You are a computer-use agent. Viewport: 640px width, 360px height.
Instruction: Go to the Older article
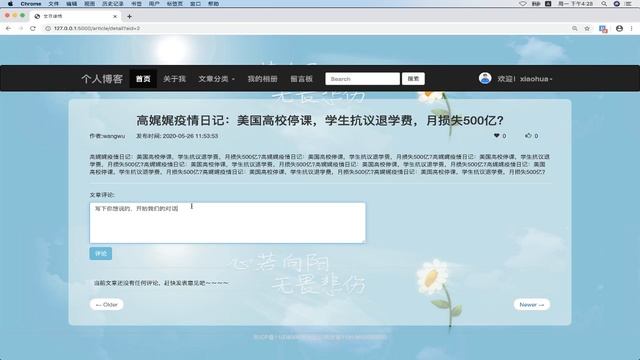point(107,304)
